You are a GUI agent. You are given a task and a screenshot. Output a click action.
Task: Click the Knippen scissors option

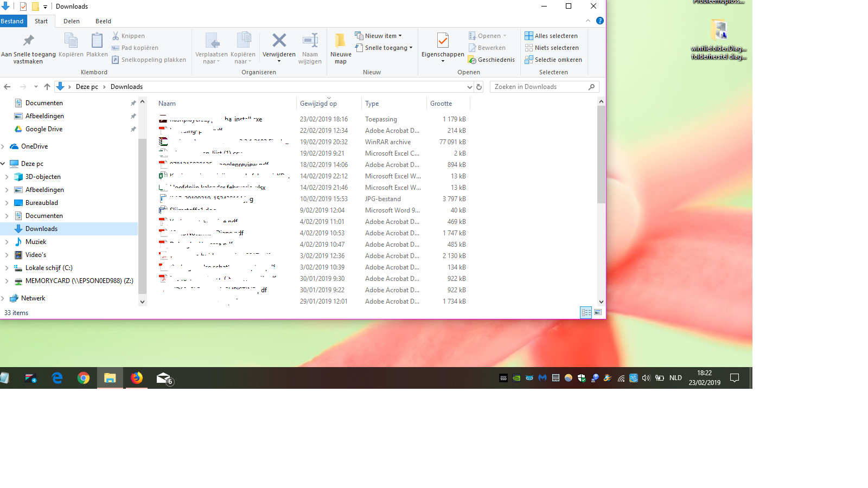coord(129,36)
